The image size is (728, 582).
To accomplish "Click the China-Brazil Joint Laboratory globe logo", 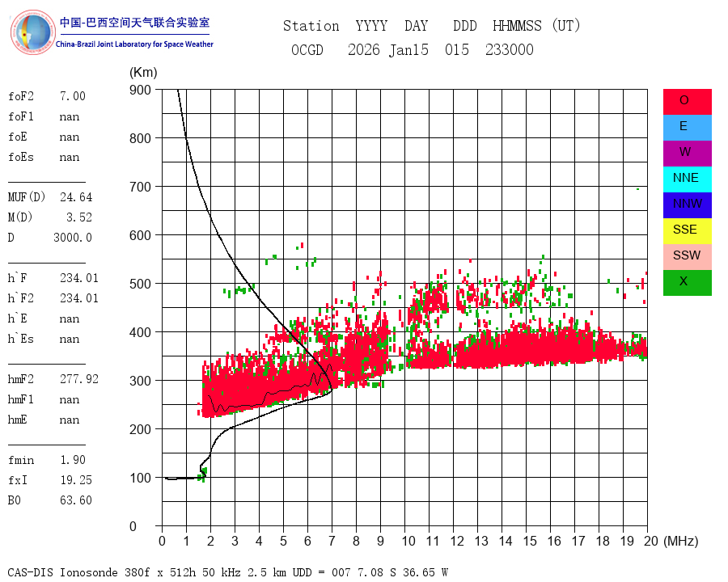I will click(33, 32).
